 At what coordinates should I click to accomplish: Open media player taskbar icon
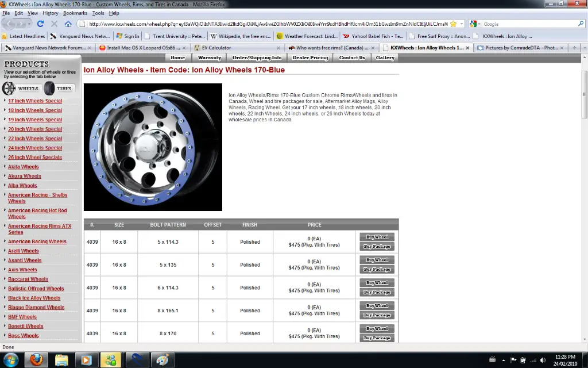(86, 360)
